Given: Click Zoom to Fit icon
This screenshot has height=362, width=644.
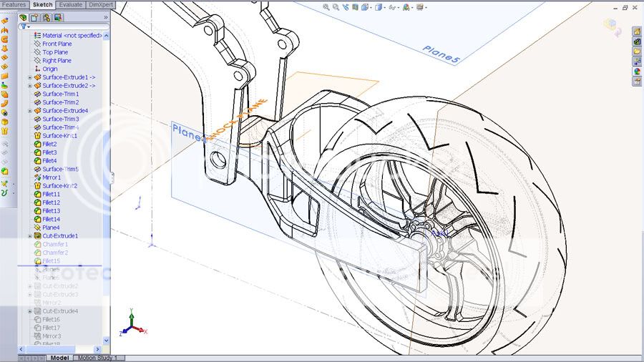Looking at the screenshot, I should tap(326, 7).
